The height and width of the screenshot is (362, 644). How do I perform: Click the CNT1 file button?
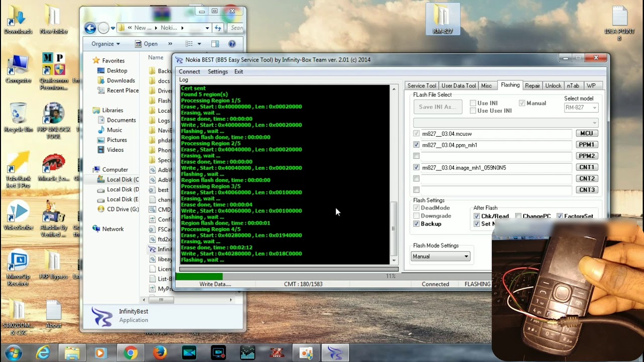pos(587,167)
